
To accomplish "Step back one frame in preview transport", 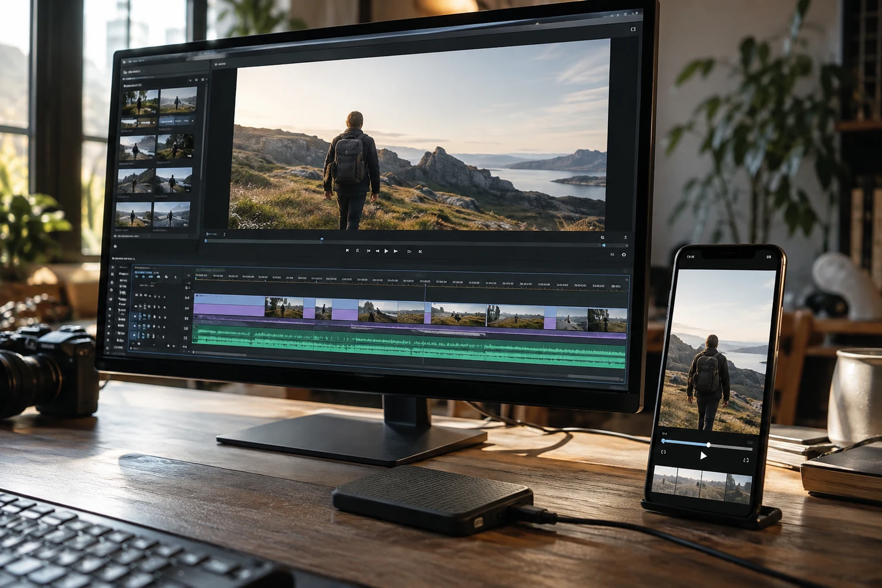I will pos(378,251).
